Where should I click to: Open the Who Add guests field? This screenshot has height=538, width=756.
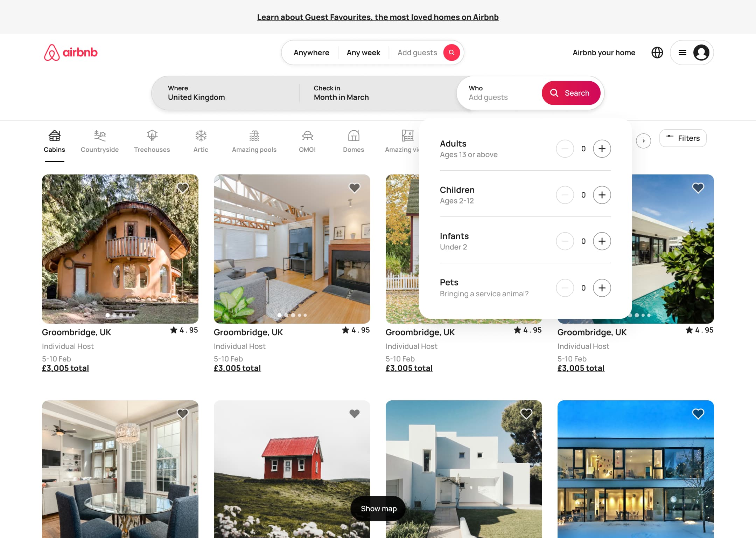(x=499, y=93)
